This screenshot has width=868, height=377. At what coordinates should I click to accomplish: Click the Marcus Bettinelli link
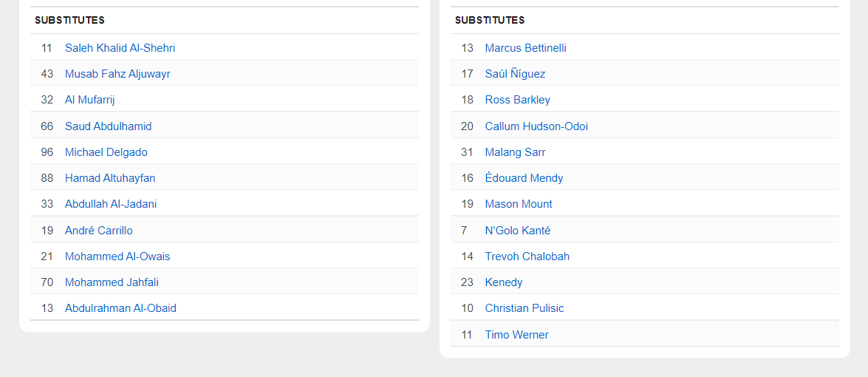[x=525, y=48]
